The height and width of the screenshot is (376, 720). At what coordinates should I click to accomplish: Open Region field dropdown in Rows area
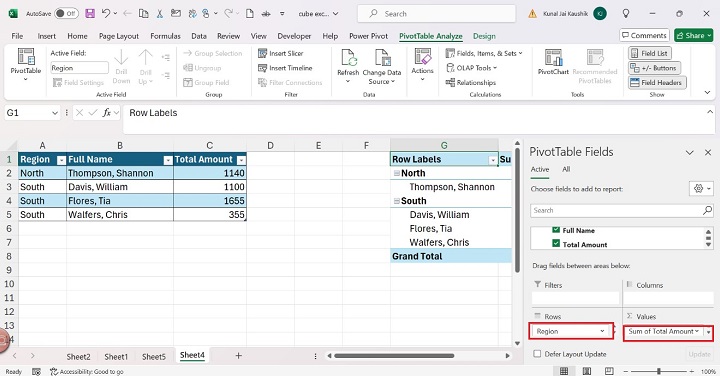pyautogui.click(x=602, y=331)
